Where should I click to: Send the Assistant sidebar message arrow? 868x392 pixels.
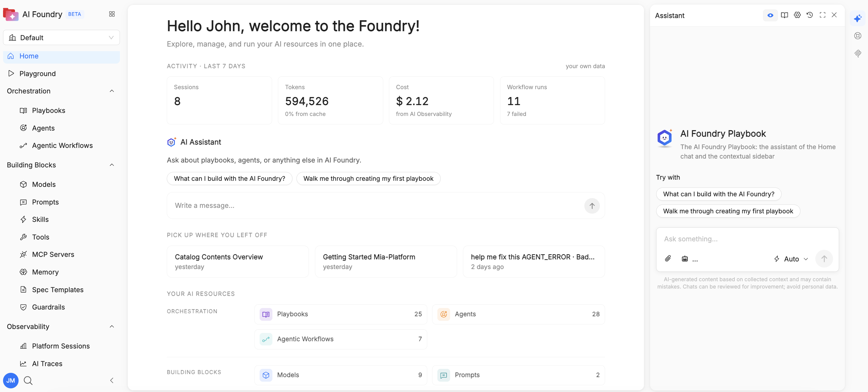pos(824,258)
